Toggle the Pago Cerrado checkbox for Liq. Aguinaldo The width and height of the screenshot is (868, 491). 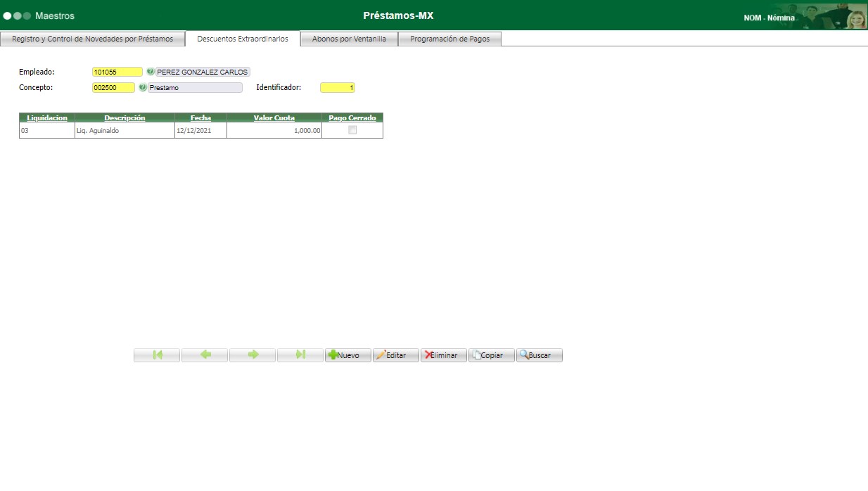(352, 130)
